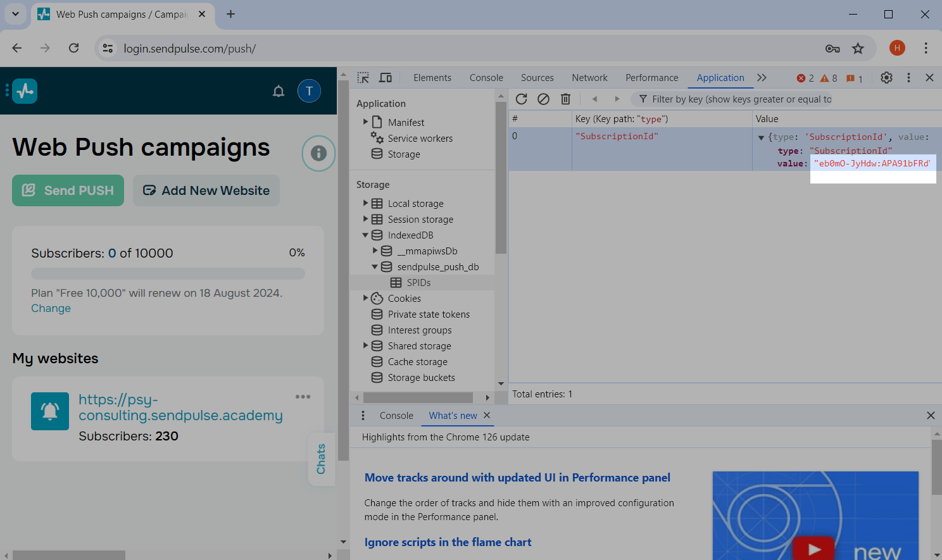Close the What's new tab
The image size is (942, 560).
(x=487, y=415)
